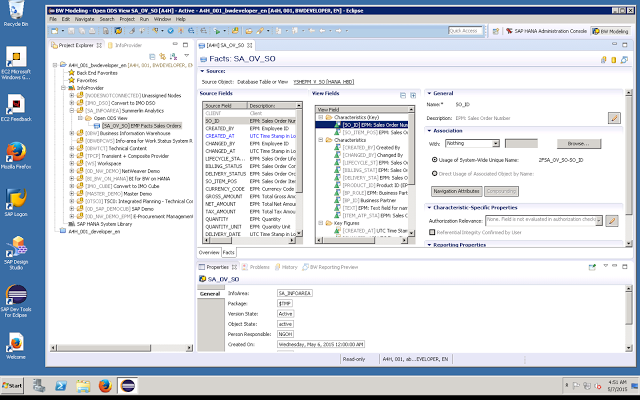Click the Open Perspective icon
The width and height of the screenshot is (640, 400).
(x=496, y=31)
